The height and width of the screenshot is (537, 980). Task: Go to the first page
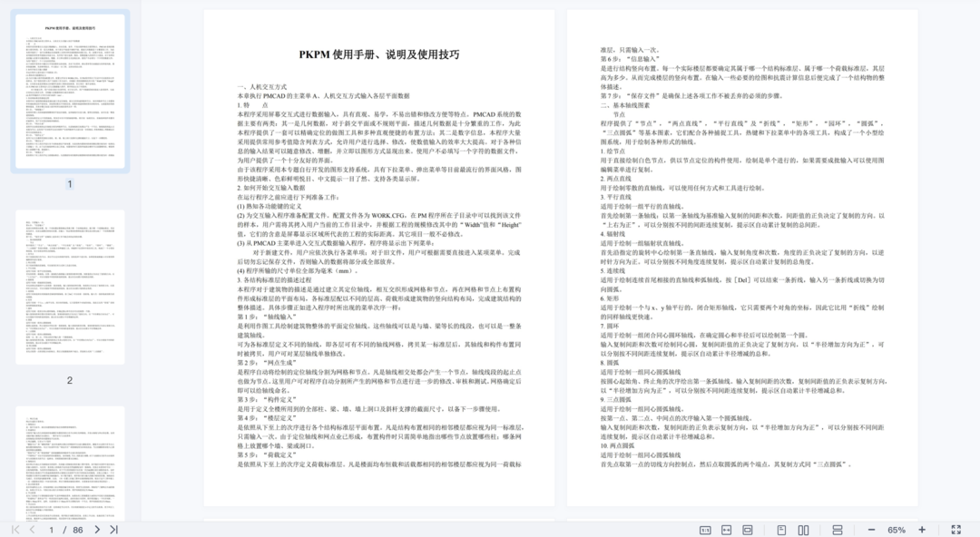[15, 530]
